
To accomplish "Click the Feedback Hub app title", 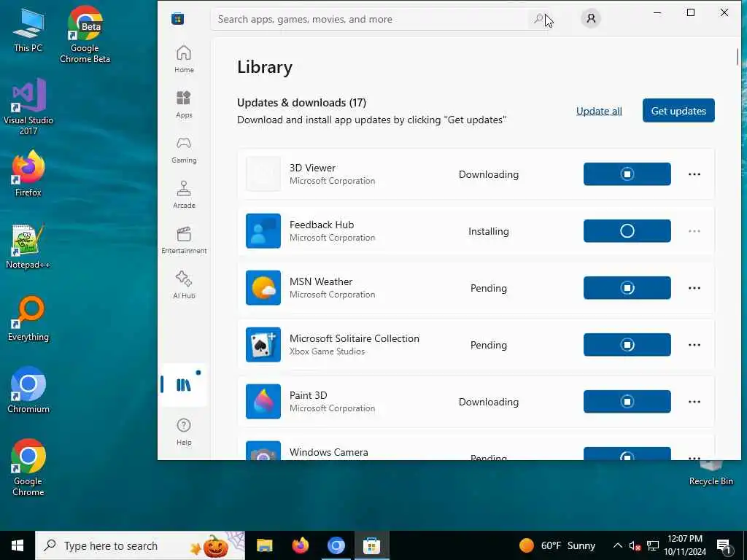I will point(322,225).
